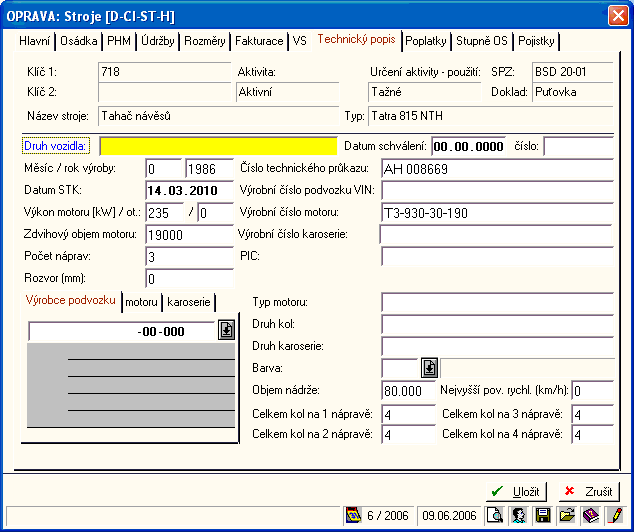Screen dimensions: 634x532
Task: Click the open folder icon
Action: point(567,515)
